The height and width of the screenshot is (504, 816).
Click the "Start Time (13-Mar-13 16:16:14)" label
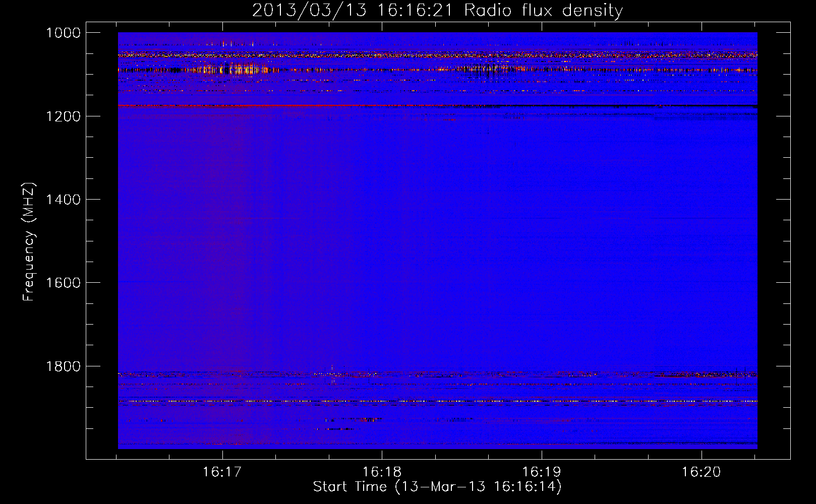point(437,487)
